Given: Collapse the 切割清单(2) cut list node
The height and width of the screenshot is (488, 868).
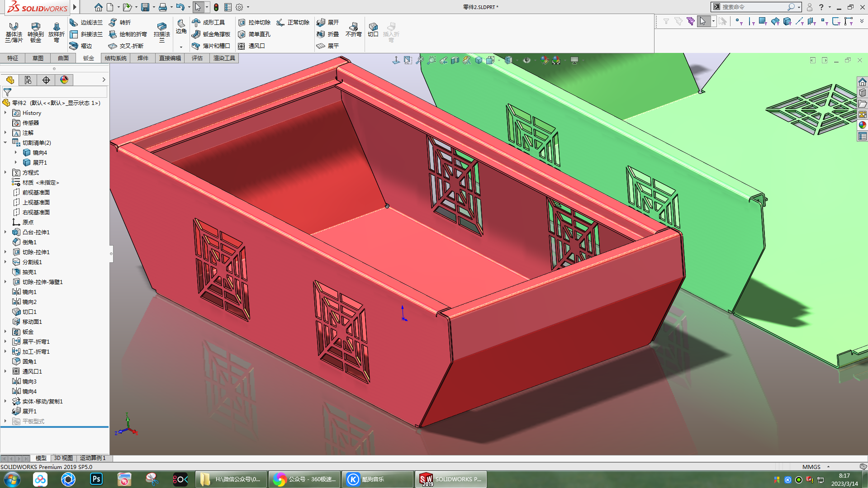Looking at the screenshot, I should 5,142.
